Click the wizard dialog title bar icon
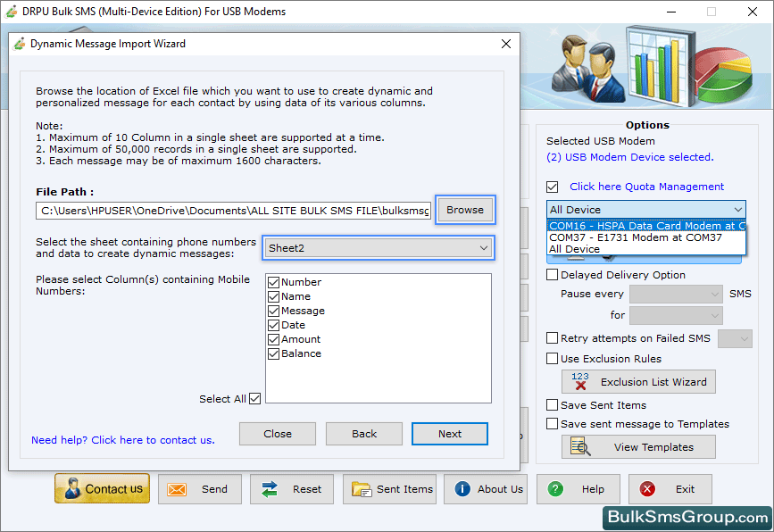Viewport: 774px width, 532px height. pyautogui.click(x=20, y=44)
